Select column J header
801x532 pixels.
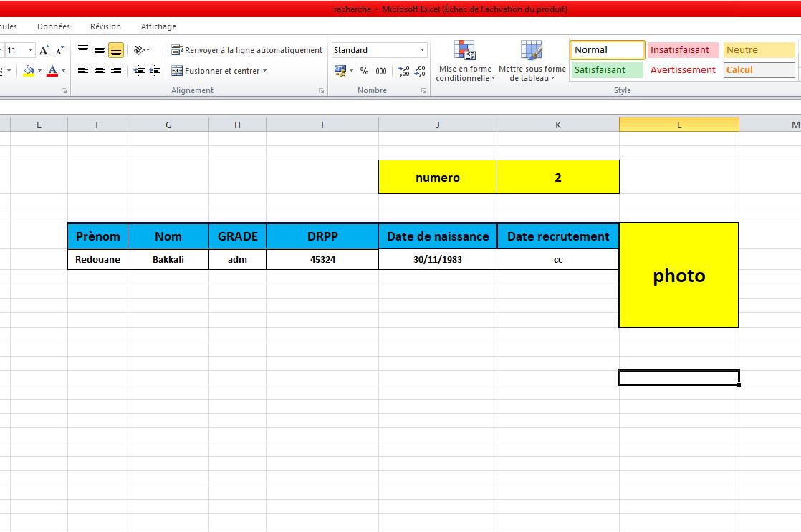[438, 125]
